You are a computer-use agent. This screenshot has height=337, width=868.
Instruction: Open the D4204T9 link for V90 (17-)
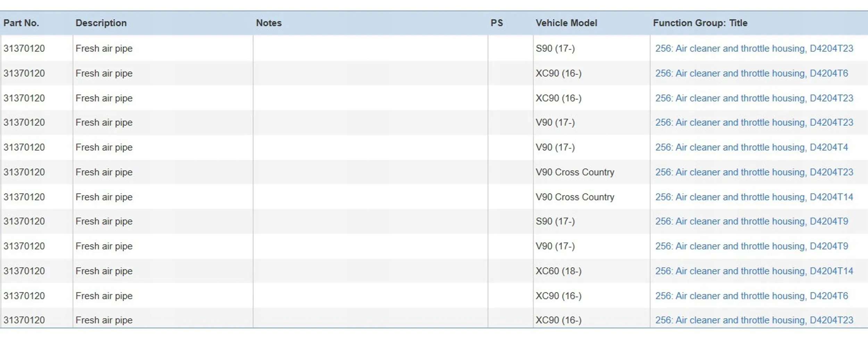(x=751, y=246)
